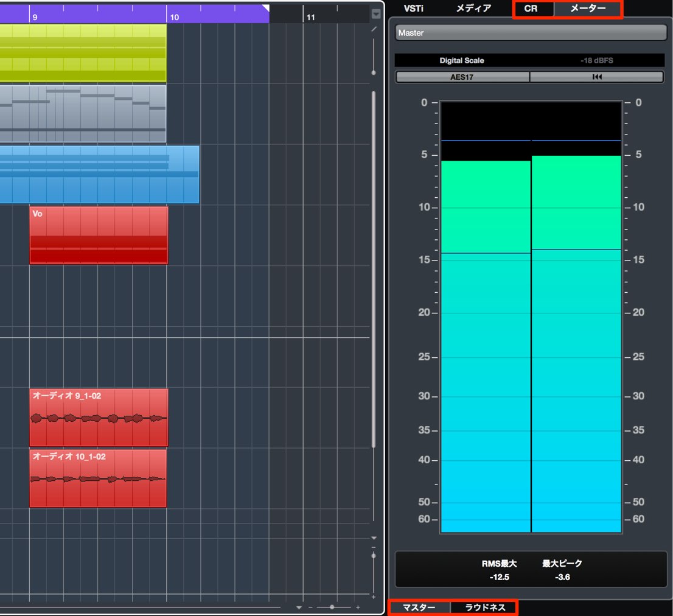673x616 pixels.
Task: Click bar 9 in the ruler
Action: tap(35, 17)
